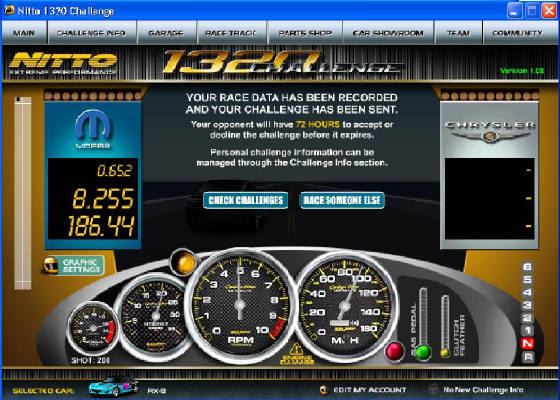The height and width of the screenshot is (400, 560).
Task: Minimize the Nitto 1320 Challenge window
Action: point(514,11)
